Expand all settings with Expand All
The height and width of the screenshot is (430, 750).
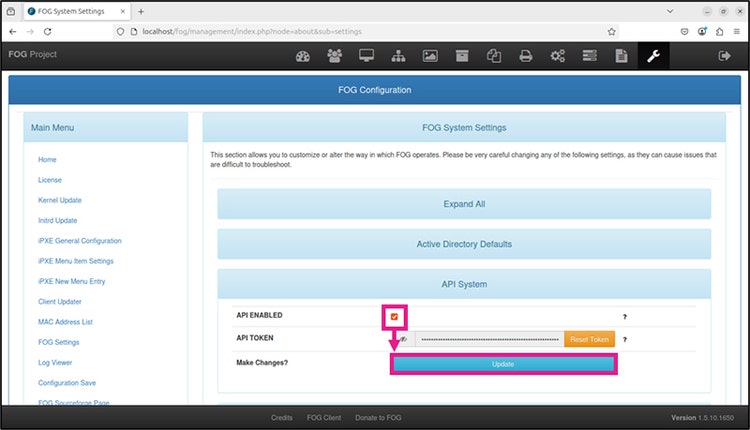(464, 204)
